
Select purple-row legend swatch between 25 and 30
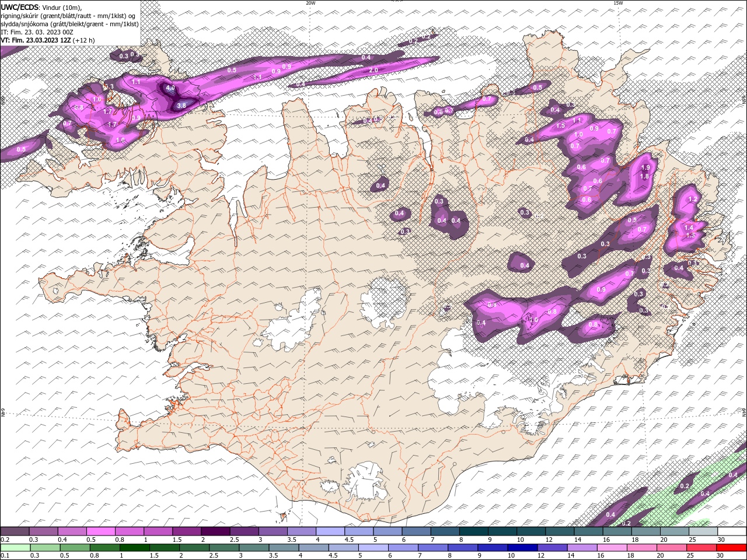pos(703,531)
